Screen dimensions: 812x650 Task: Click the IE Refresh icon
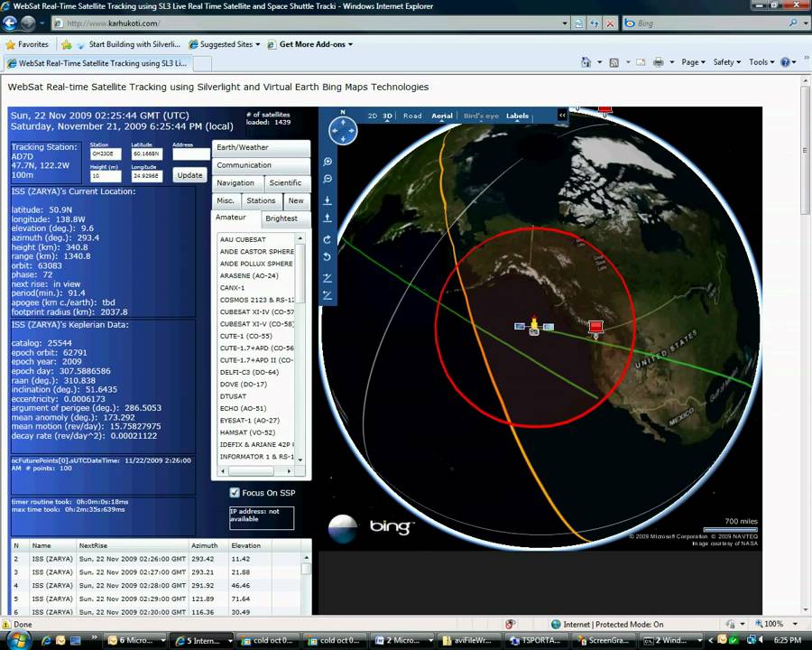click(x=595, y=23)
